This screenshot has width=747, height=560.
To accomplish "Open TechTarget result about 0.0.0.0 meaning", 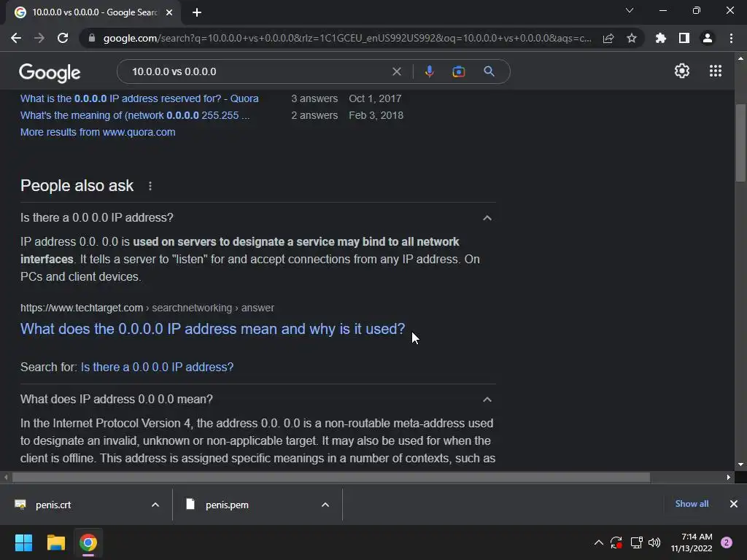I will pos(212,329).
